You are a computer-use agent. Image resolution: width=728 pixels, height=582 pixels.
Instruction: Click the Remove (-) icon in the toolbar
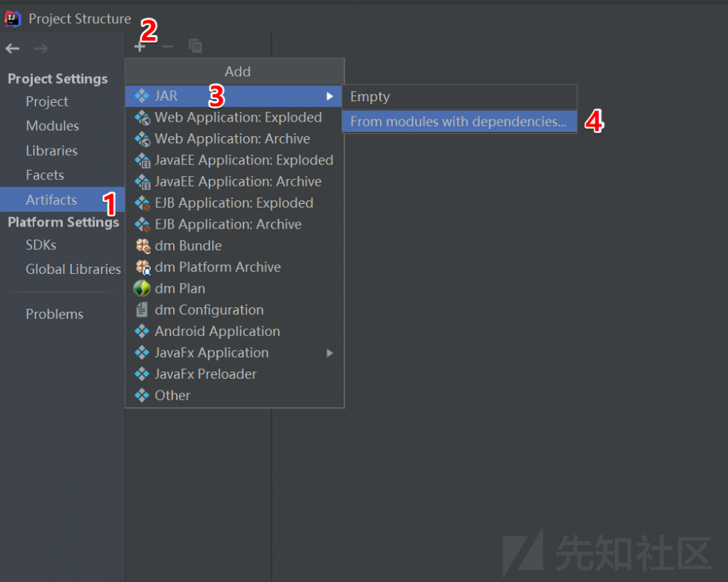pyautogui.click(x=167, y=45)
